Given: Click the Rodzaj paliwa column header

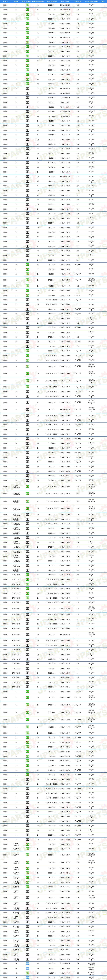Looking at the screenshot, I should coord(27,2).
